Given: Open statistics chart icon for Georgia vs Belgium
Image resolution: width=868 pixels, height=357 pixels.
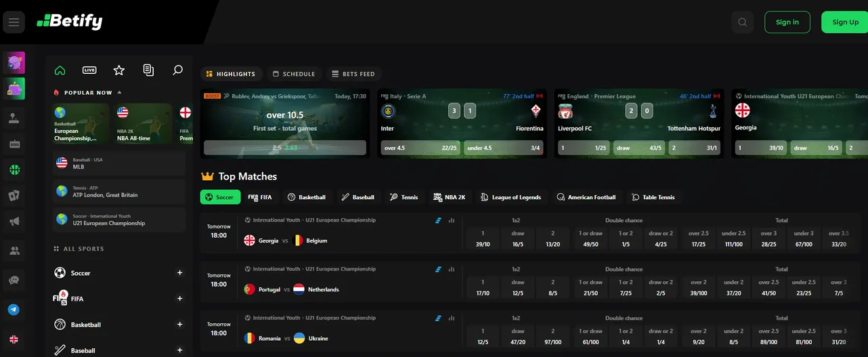Looking at the screenshot, I should pyautogui.click(x=452, y=220).
